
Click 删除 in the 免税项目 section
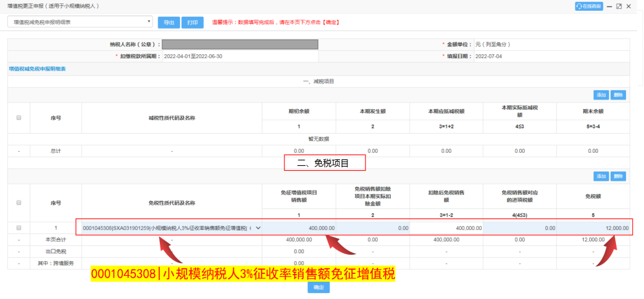coord(618,176)
